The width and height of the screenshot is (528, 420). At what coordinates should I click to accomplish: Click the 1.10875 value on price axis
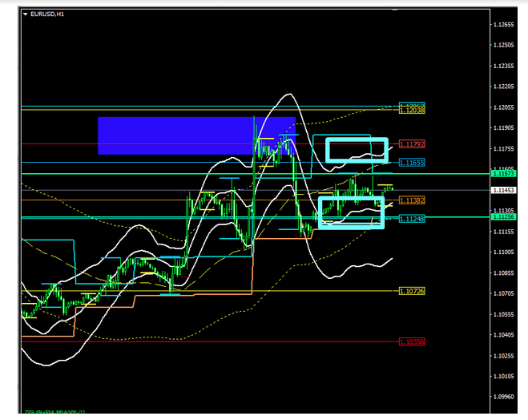(506, 273)
